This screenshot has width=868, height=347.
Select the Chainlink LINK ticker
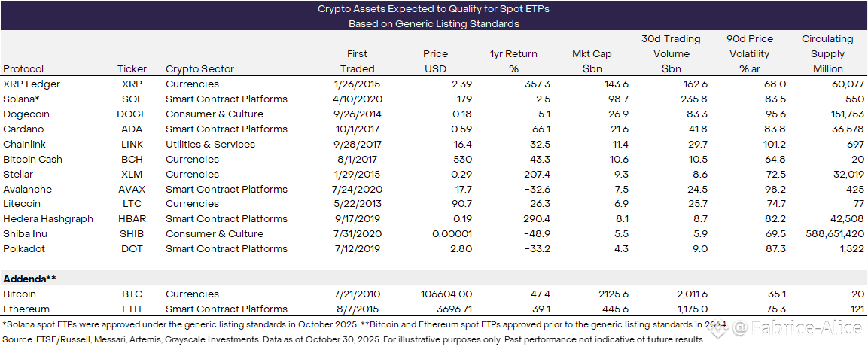[132, 145]
